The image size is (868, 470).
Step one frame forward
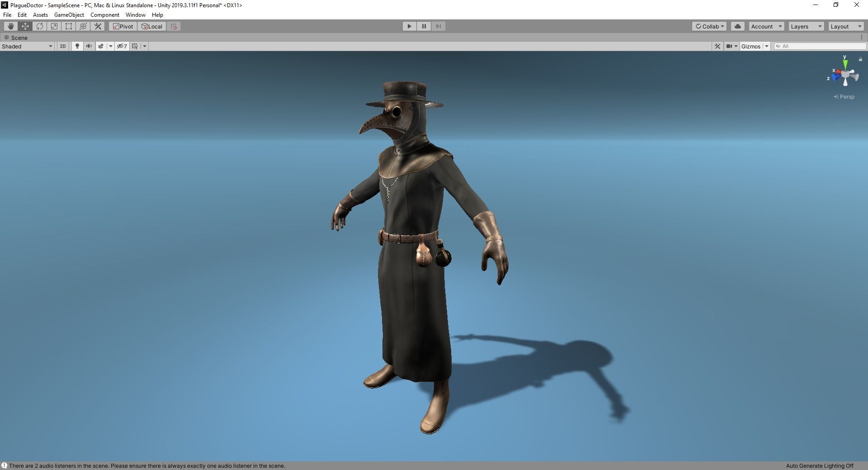pyautogui.click(x=439, y=26)
